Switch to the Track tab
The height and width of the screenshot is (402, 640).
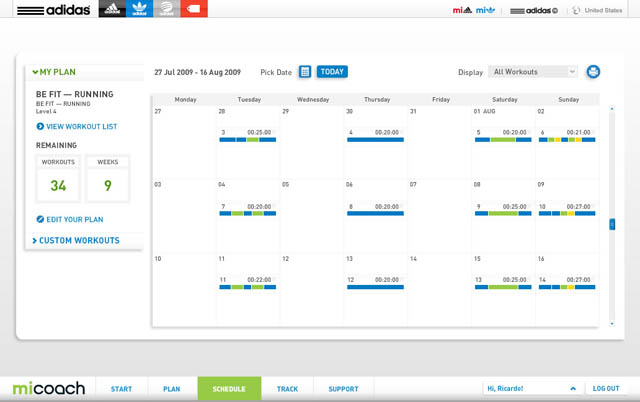[x=287, y=388]
